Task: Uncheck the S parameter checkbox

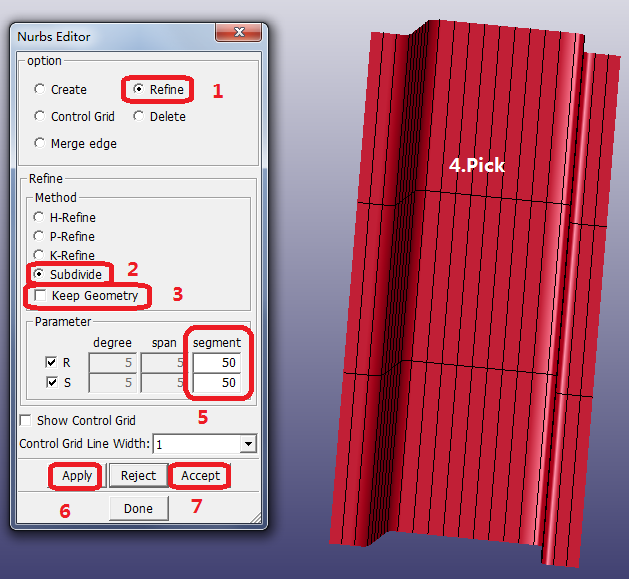Action: pos(52,382)
